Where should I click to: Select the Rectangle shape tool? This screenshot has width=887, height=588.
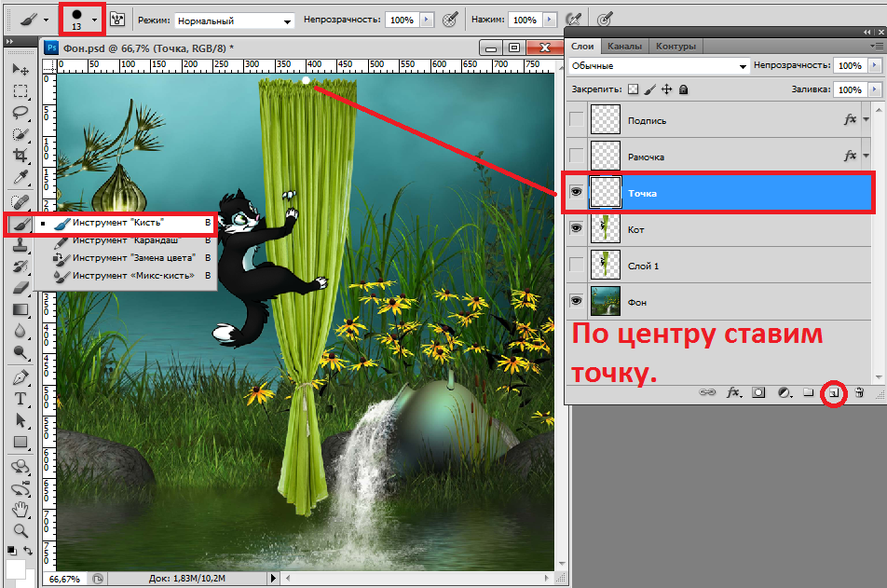(20, 442)
